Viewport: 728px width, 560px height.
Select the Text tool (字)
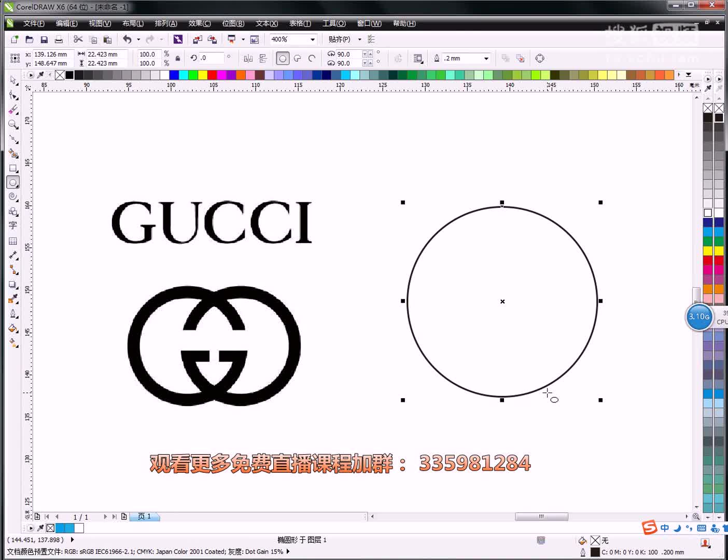coord(13,226)
